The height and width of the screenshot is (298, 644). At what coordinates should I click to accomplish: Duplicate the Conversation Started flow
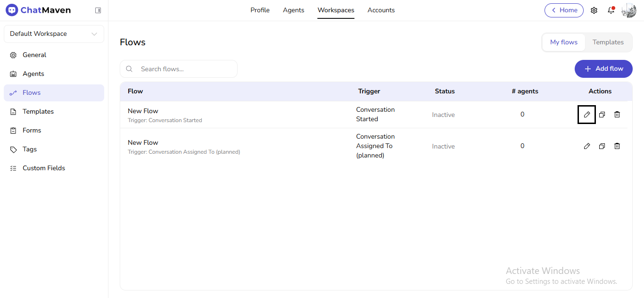tap(602, 114)
